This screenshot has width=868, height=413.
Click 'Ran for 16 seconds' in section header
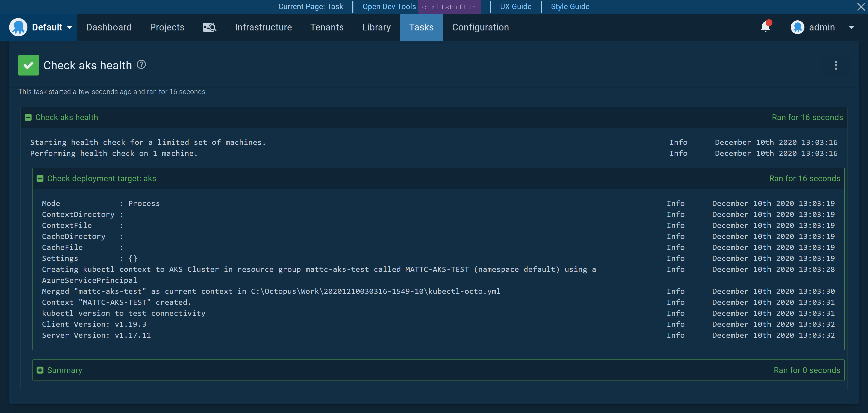(x=807, y=117)
